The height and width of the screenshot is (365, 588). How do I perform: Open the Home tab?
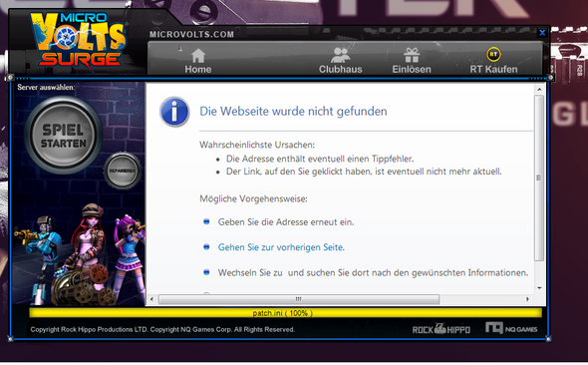198,62
